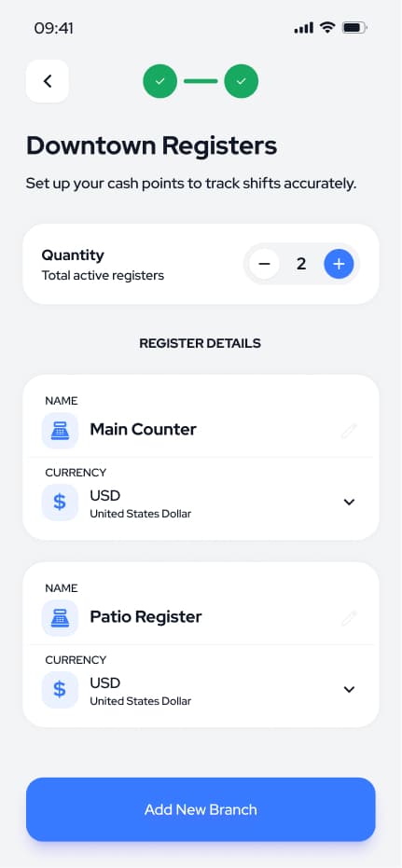This screenshot has height=868, width=402.
Task: Tap the second green checkmark step
Action: click(x=241, y=81)
